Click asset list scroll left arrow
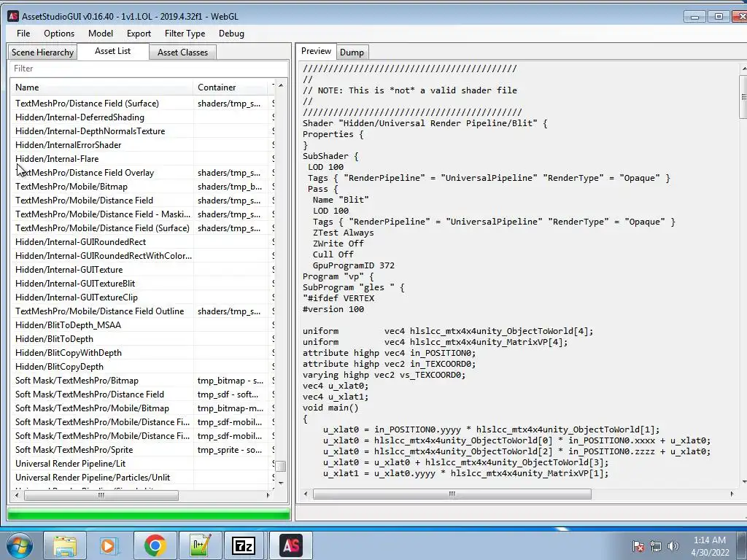Viewport: 747px width, 560px height. (18, 495)
